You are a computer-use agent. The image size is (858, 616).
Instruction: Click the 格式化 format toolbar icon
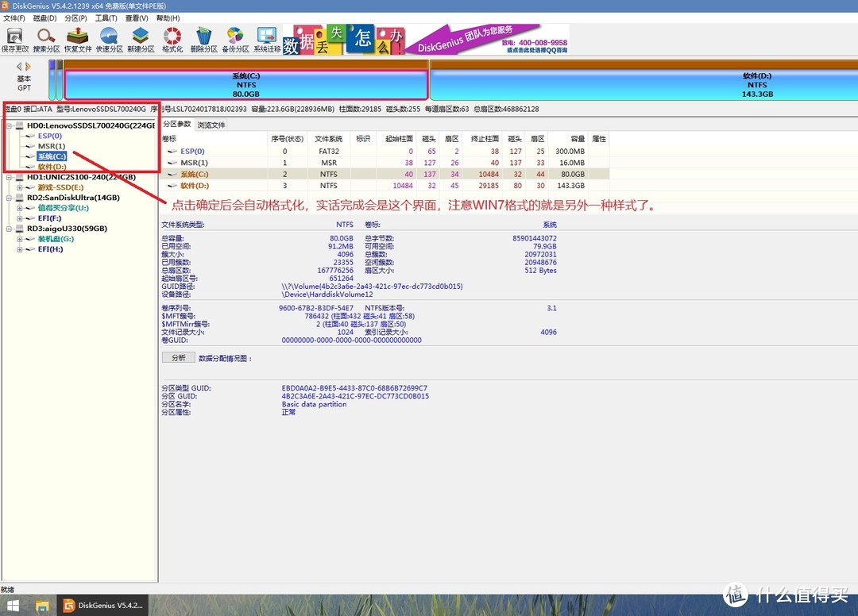pos(172,40)
